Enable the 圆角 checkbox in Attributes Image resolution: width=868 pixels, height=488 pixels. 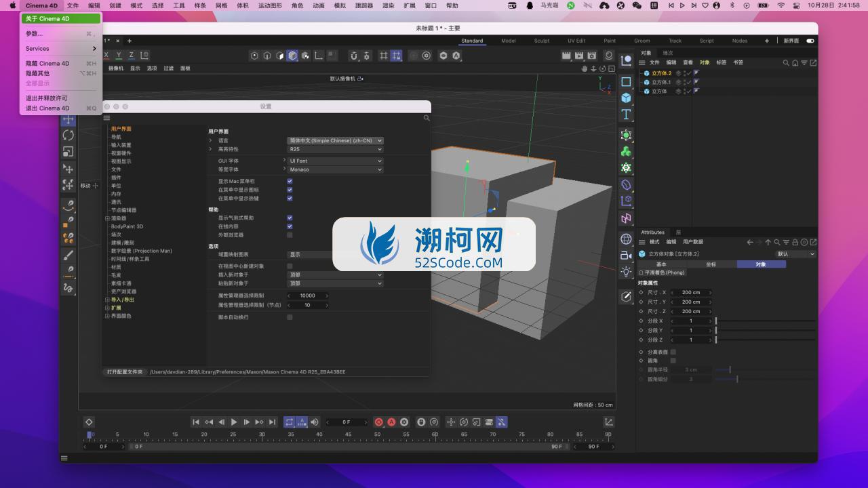point(673,361)
